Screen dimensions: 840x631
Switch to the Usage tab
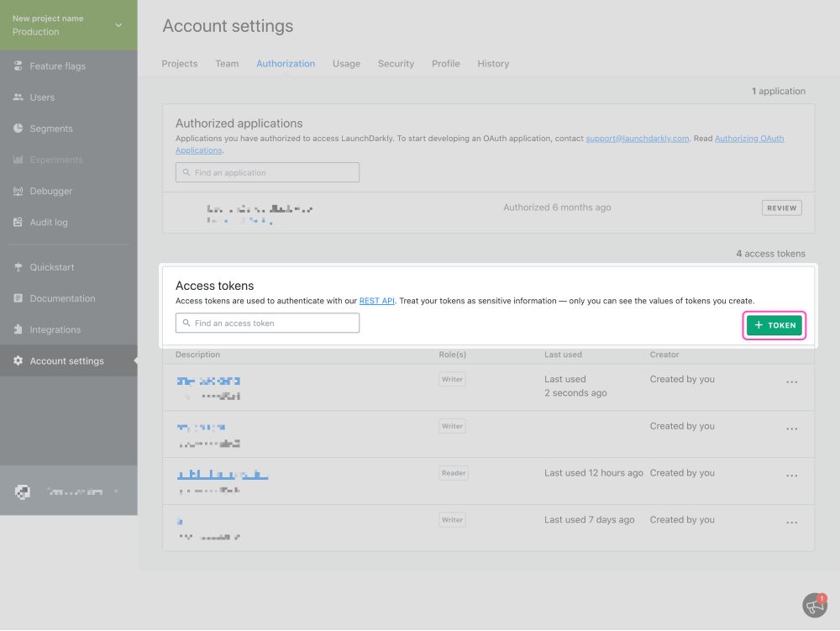pos(346,63)
